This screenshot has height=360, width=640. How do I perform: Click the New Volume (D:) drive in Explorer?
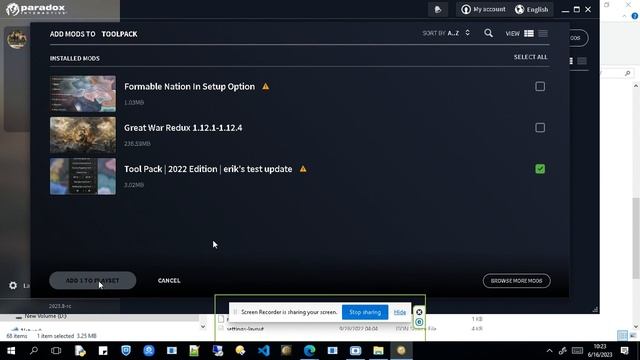tap(45, 316)
